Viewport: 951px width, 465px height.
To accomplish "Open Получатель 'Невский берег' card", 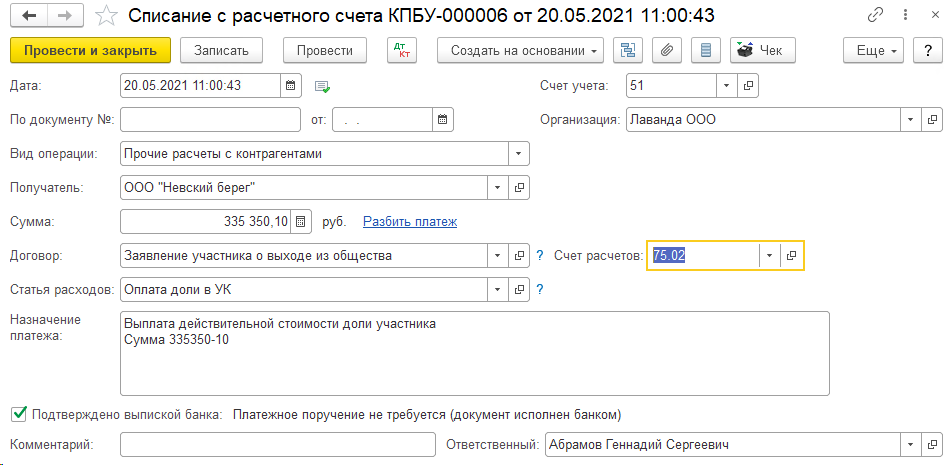I will click(519, 187).
